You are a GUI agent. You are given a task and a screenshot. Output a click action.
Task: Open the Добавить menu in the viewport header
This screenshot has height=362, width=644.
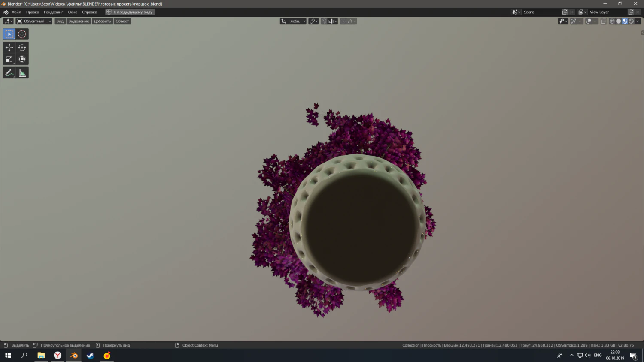102,21
